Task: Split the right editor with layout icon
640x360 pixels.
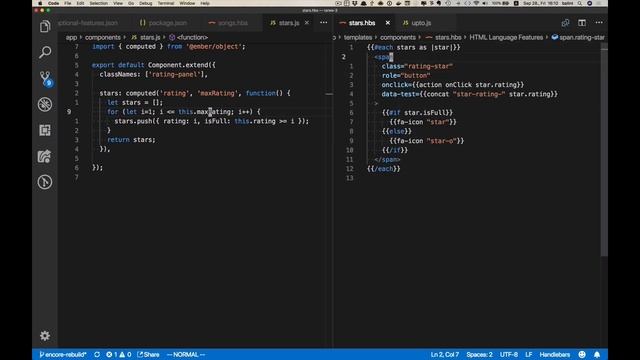Action: coord(582,23)
